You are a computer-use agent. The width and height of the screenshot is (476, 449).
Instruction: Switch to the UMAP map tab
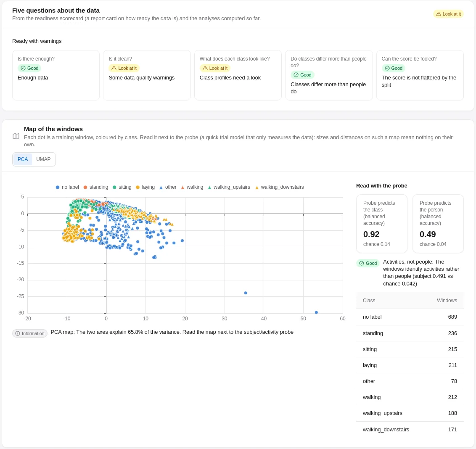43,159
